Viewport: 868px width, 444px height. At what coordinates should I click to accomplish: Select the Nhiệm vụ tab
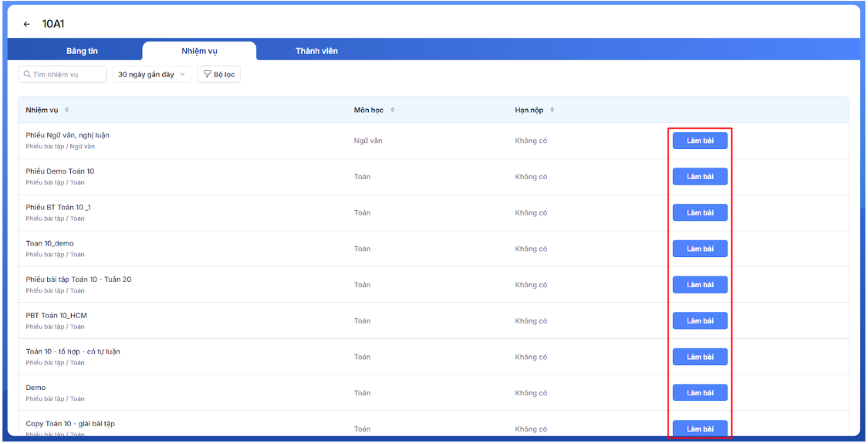coord(199,51)
